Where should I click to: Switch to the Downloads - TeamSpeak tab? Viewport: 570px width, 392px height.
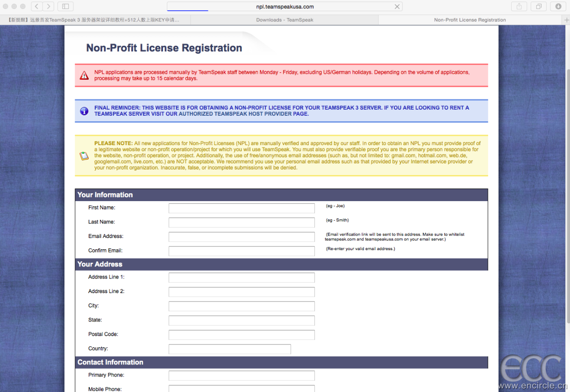click(285, 20)
